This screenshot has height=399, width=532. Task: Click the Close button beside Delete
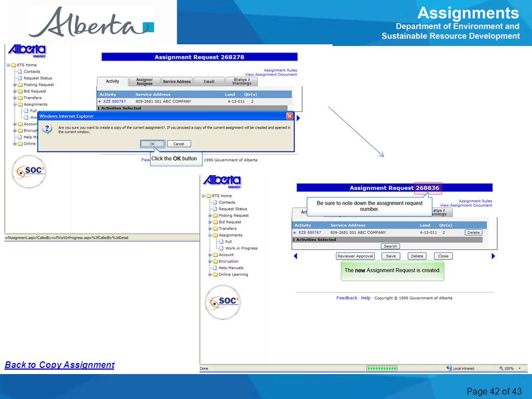click(x=443, y=256)
